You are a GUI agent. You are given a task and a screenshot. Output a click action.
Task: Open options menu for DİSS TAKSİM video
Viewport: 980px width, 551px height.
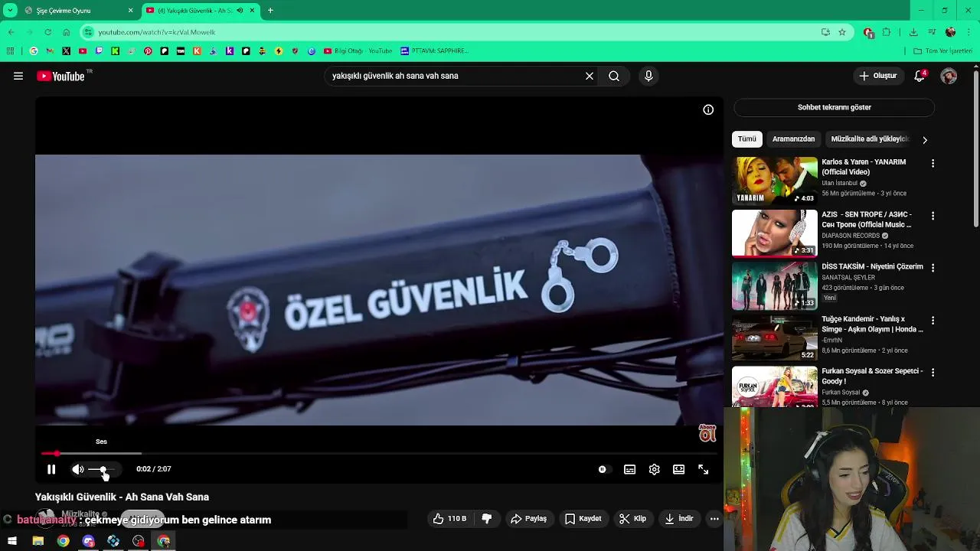(x=933, y=268)
